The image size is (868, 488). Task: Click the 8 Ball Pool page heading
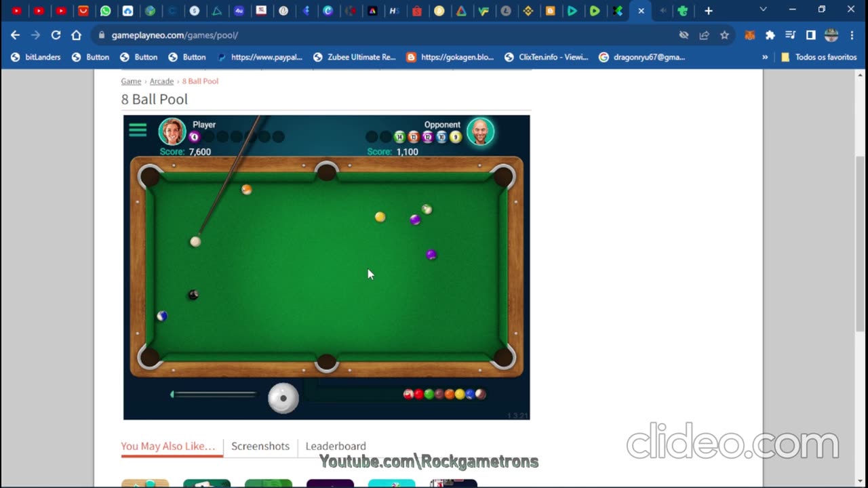click(x=155, y=99)
